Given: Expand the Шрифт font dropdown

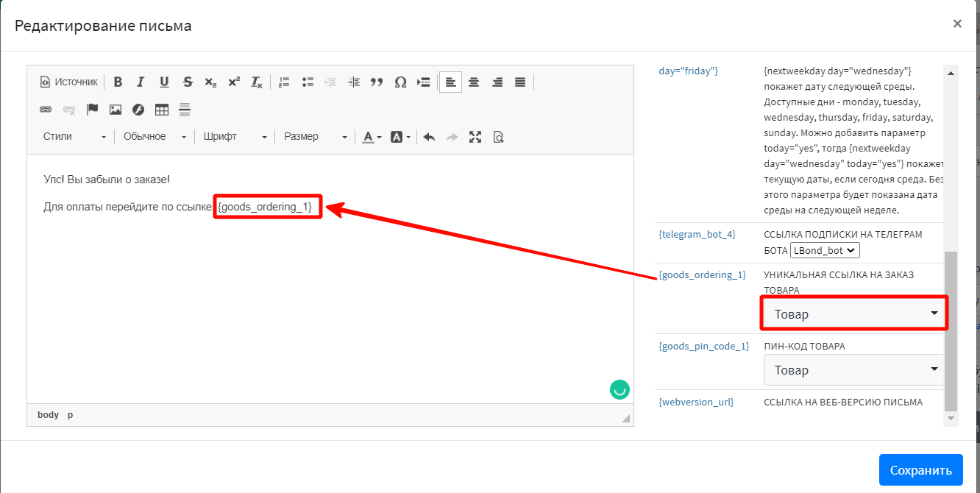Looking at the screenshot, I should point(235,137).
